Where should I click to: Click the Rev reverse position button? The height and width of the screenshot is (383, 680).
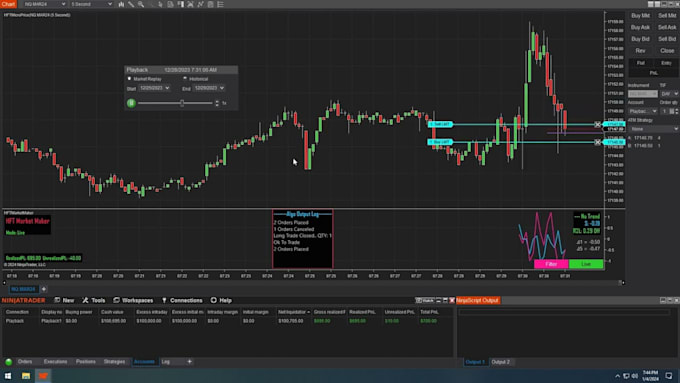click(x=641, y=51)
